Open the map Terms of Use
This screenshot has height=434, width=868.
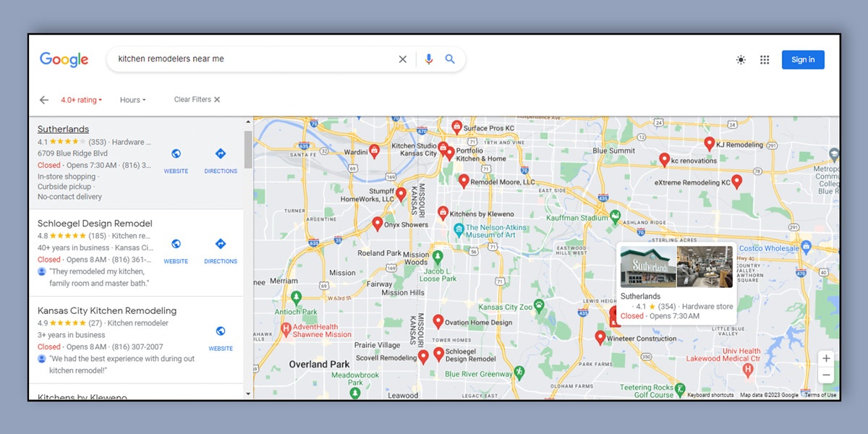(x=820, y=395)
